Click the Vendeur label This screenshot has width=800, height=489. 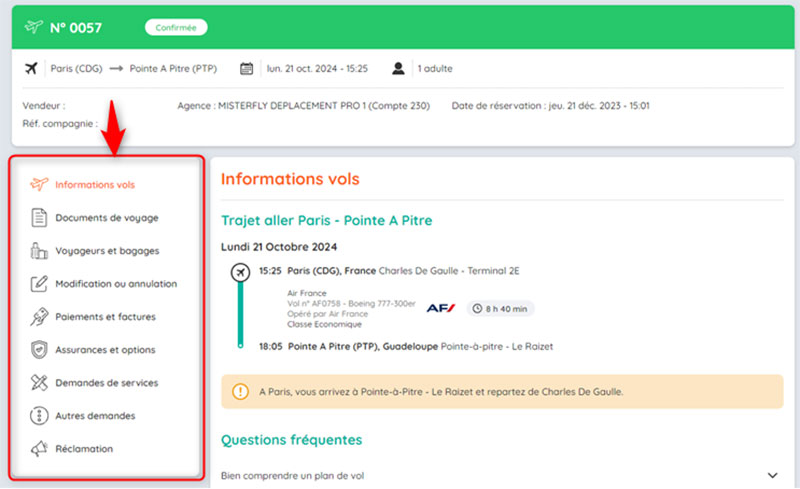coord(44,106)
